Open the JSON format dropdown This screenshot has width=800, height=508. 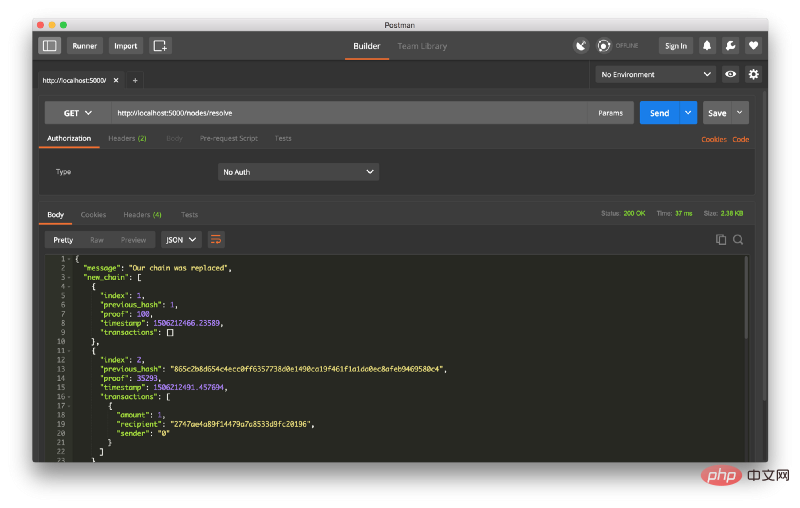pos(181,240)
